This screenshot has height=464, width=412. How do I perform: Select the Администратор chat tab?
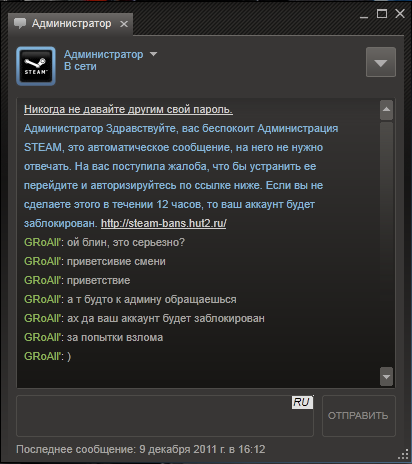(70, 24)
